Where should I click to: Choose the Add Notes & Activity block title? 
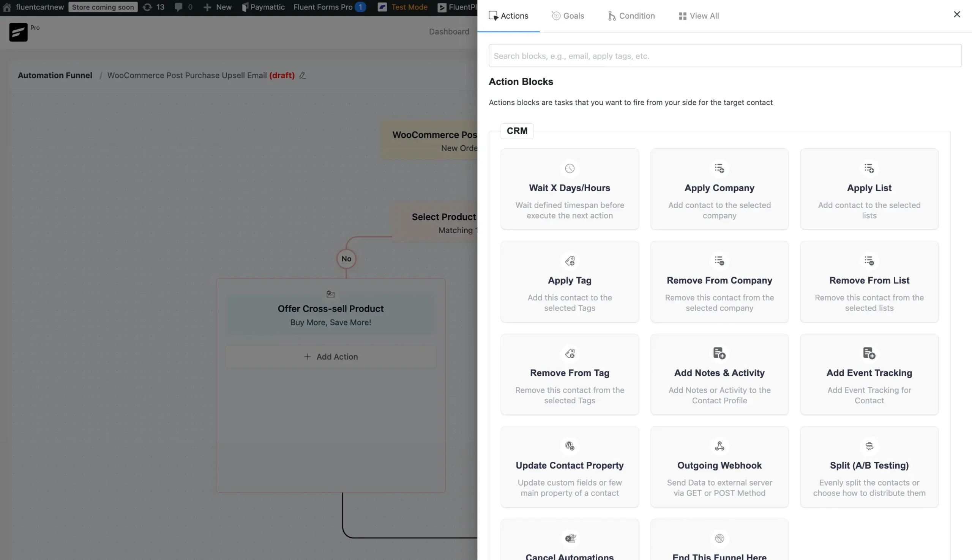coord(719,373)
